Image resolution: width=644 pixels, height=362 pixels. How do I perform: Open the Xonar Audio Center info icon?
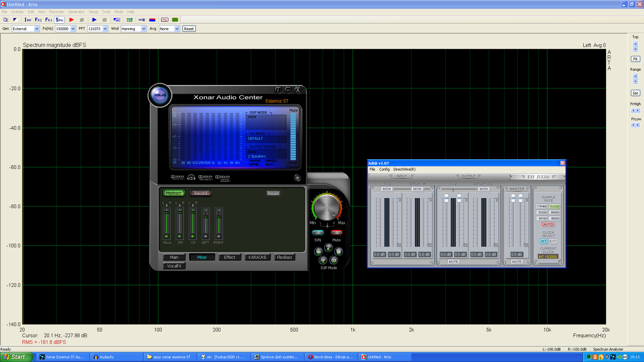tap(278, 89)
